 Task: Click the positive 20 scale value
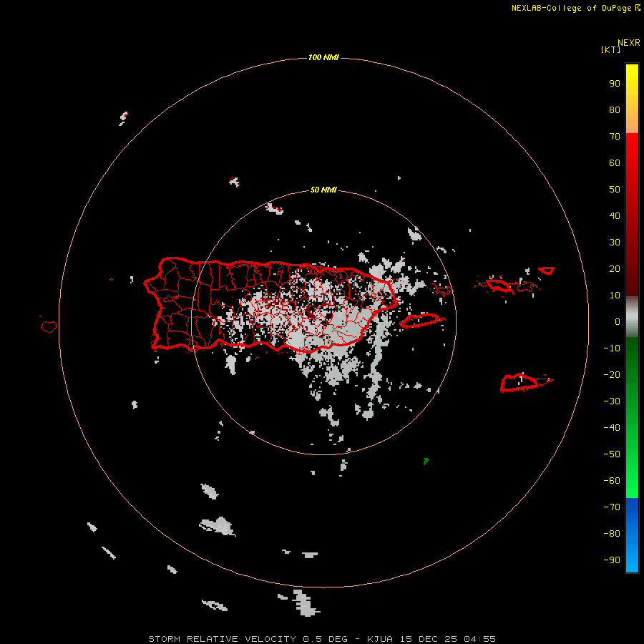pos(615,268)
